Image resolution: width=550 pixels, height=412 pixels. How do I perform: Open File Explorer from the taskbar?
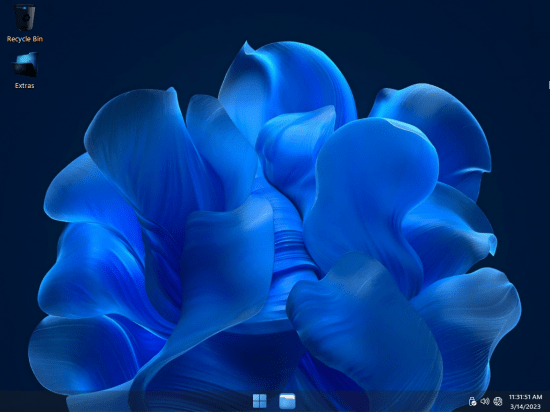(x=287, y=401)
